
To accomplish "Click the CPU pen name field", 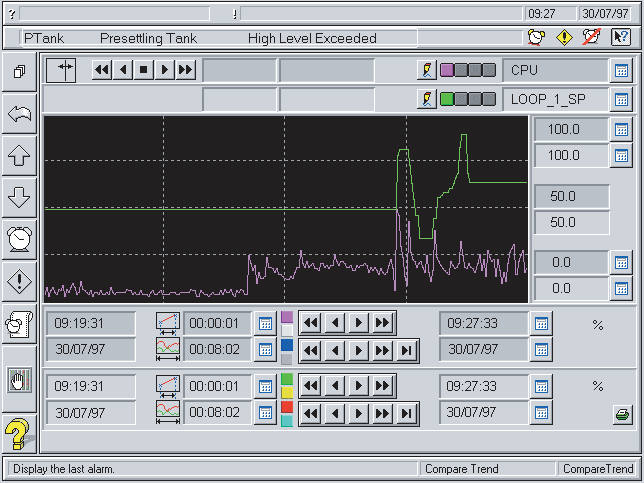I will [555, 70].
